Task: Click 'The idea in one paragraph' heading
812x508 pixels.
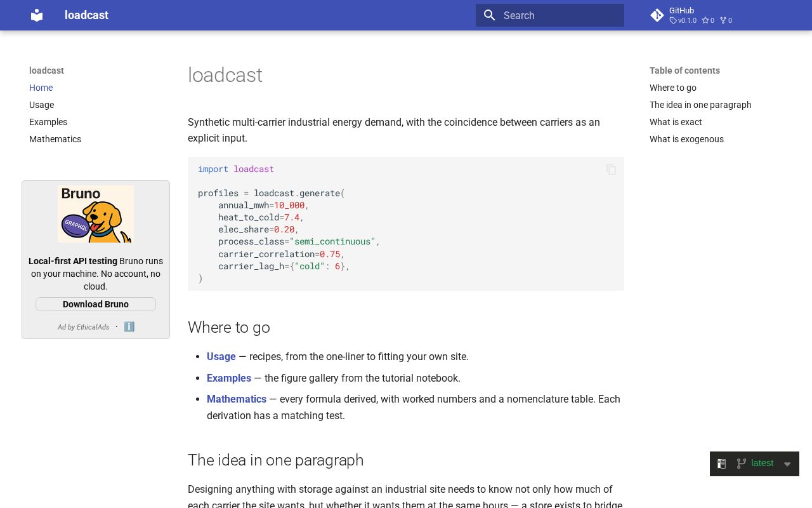Action: 276,460
